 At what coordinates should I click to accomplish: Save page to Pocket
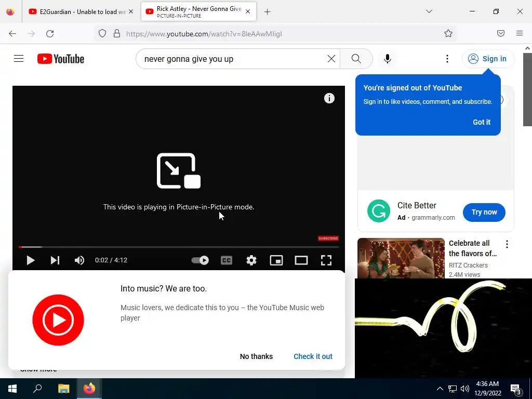(501, 33)
